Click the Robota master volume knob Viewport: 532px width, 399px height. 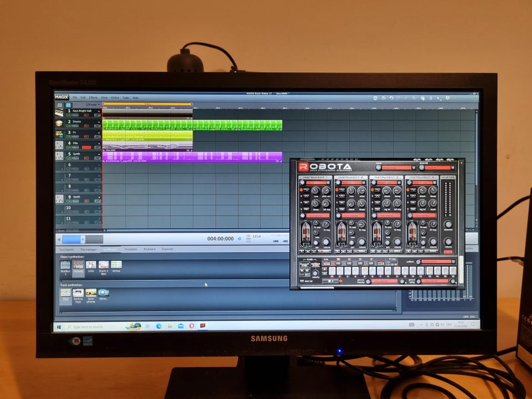coord(448,242)
